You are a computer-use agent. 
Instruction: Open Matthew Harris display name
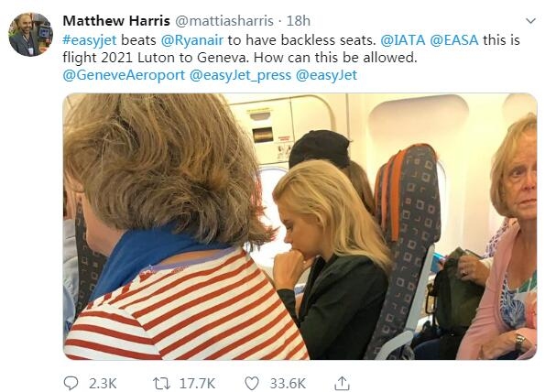coord(116,21)
